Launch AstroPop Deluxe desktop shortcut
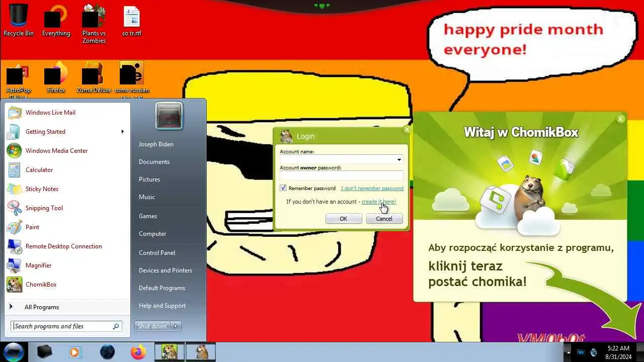644x362 pixels. click(x=19, y=80)
